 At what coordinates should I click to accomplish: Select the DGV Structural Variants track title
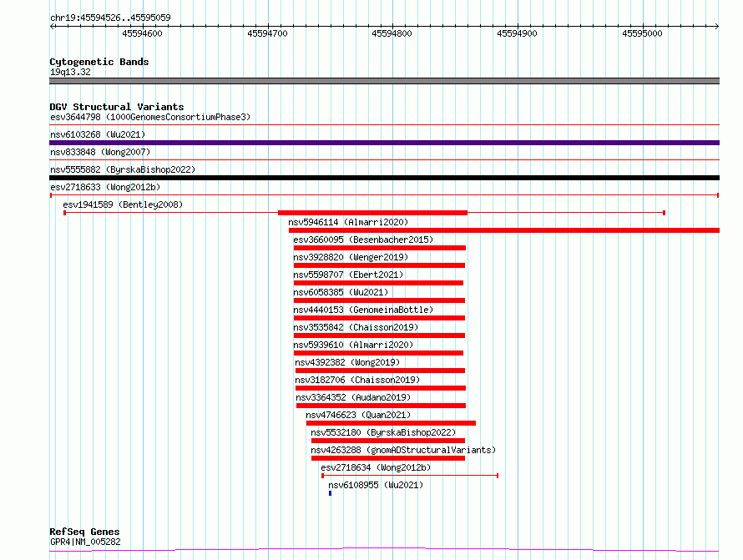[117, 107]
